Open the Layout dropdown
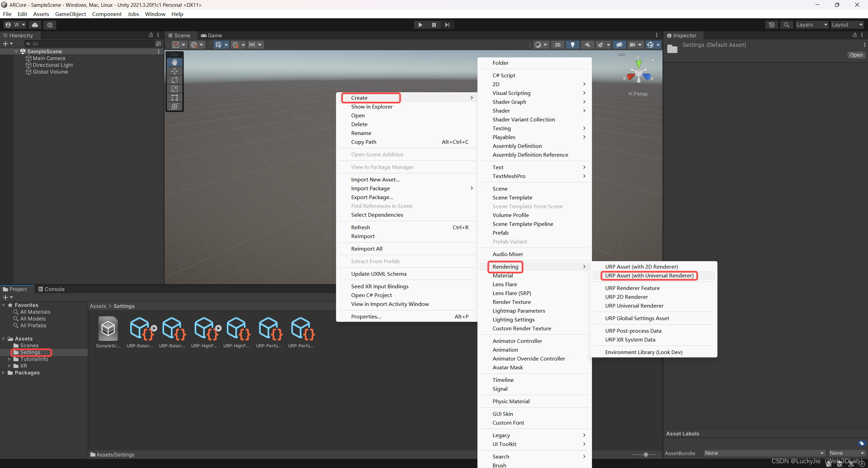The image size is (868, 468). (847, 25)
